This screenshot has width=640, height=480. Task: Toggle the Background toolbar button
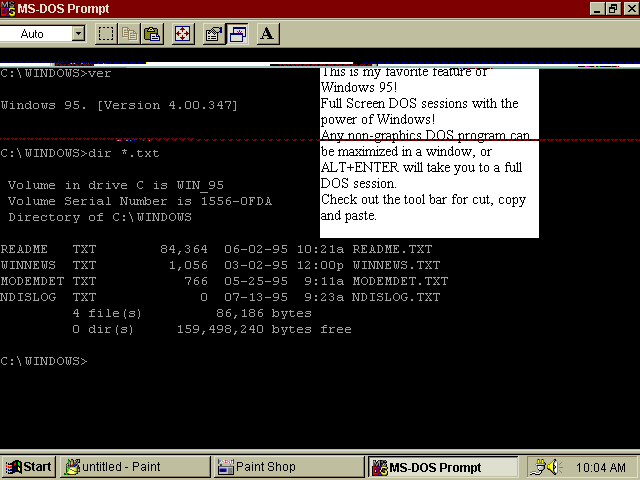238,33
